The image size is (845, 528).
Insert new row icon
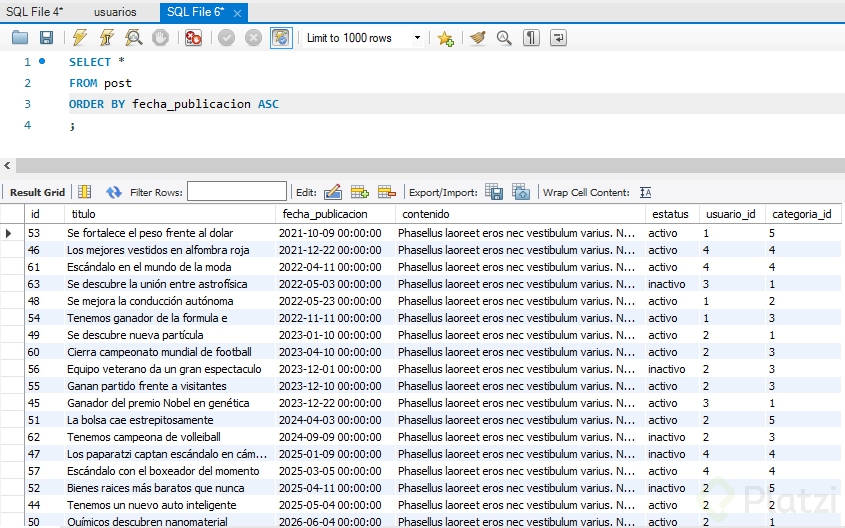pos(359,192)
